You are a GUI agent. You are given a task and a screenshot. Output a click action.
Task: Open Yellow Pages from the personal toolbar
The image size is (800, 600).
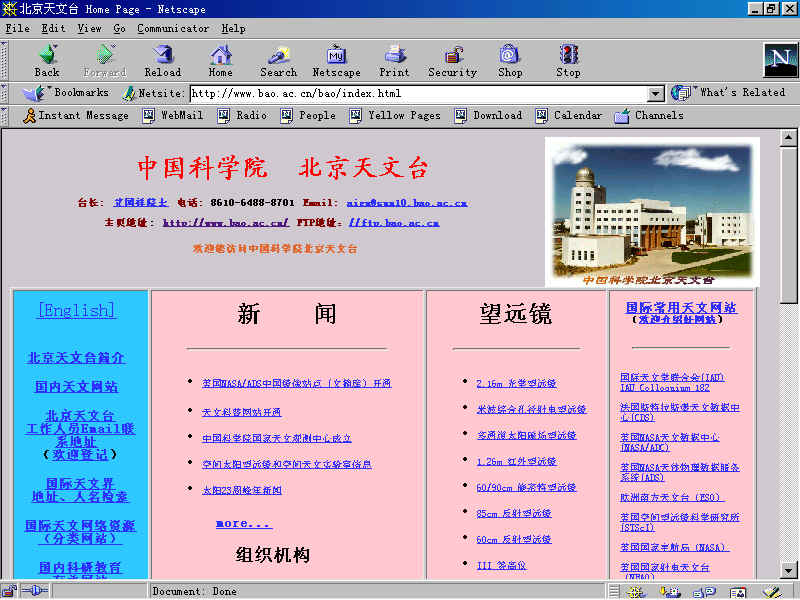[x=395, y=116]
